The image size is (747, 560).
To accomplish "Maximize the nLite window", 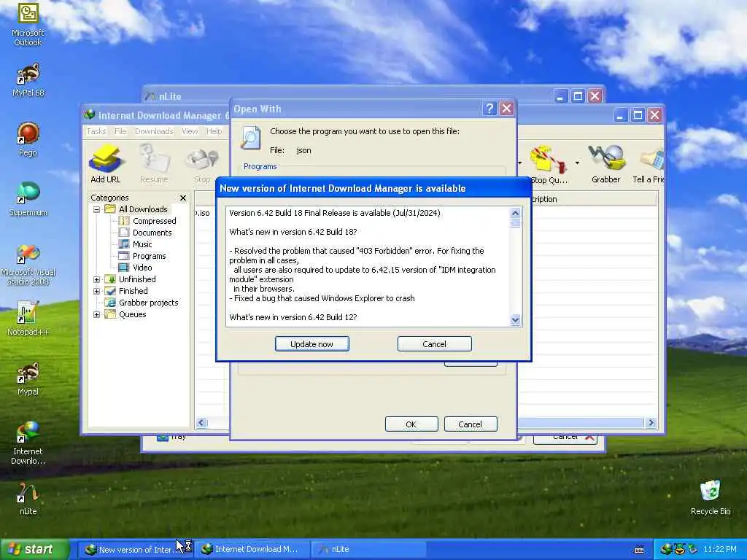I will (x=578, y=96).
